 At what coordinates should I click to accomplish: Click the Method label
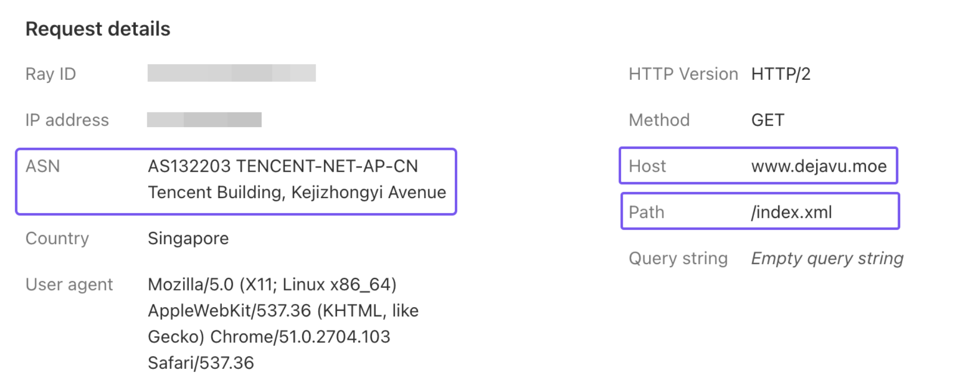(x=659, y=120)
